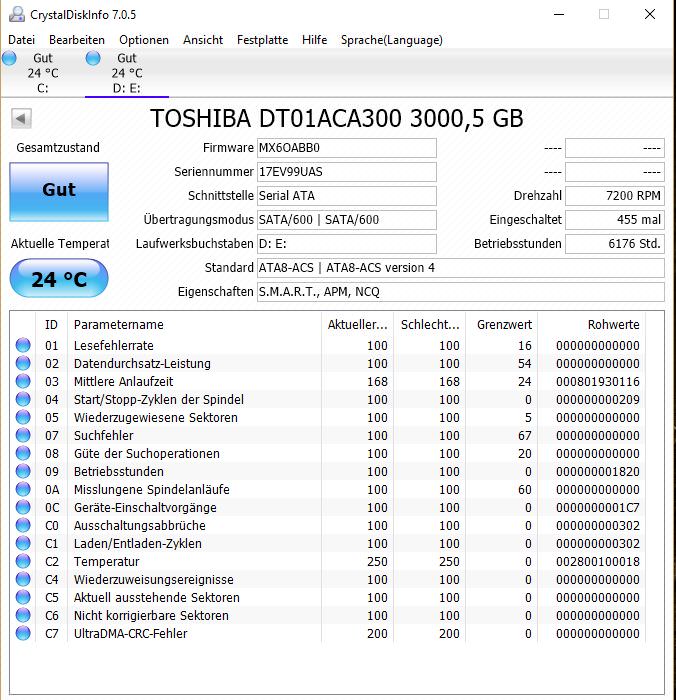Screen dimensions: 676x700
Task: Click raw value 000000001820
Action: (597, 471)
